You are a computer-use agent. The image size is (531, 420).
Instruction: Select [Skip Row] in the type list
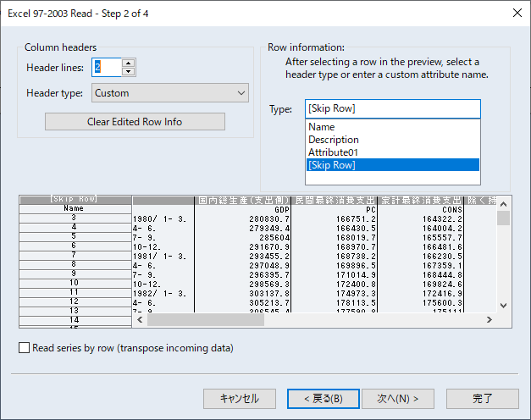coord(393,165)
